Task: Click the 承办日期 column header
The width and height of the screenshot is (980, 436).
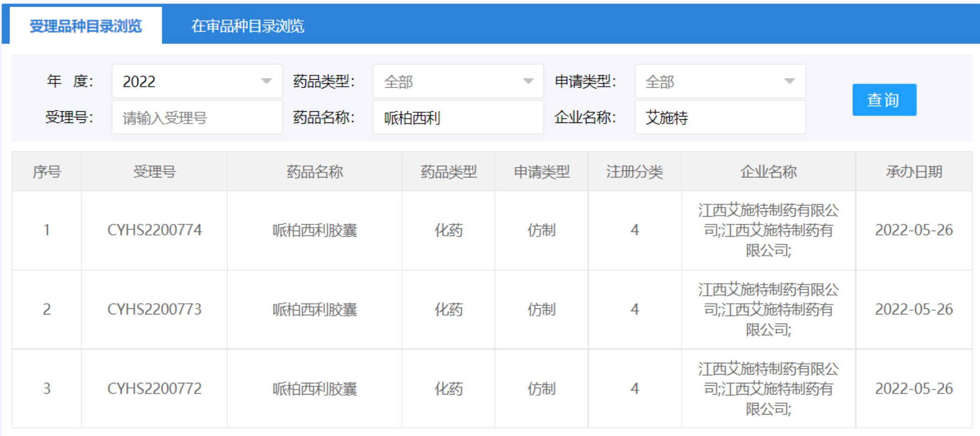Action: coord(913,172)
